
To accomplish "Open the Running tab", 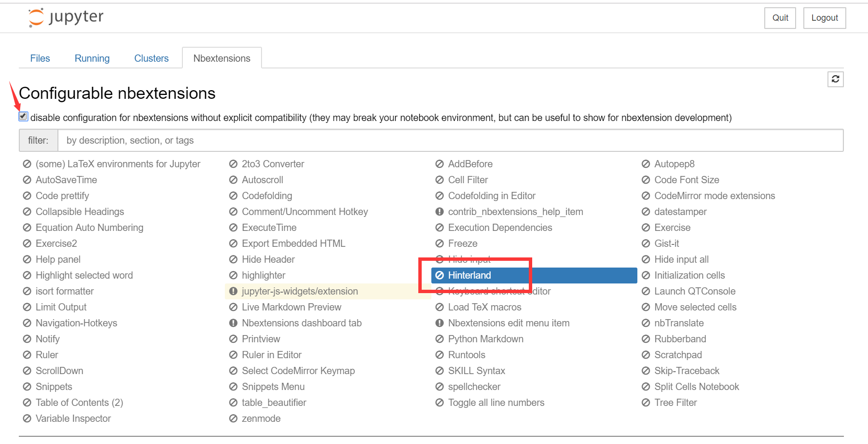I will pos(92,58).
